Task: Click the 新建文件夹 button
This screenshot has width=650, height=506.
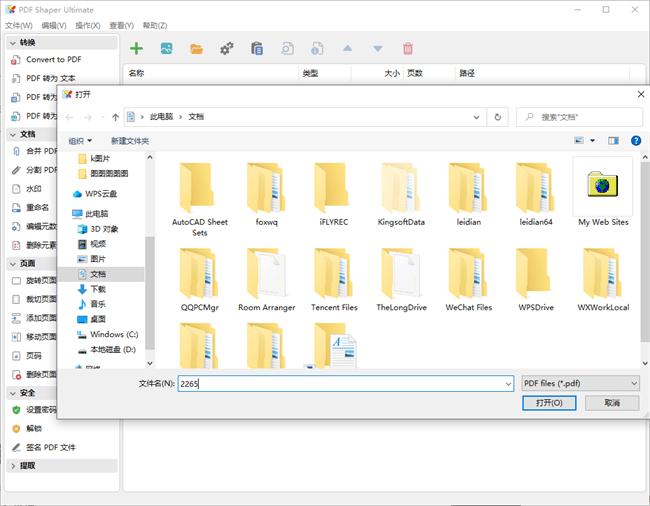Action: click(x=130, y=141)
